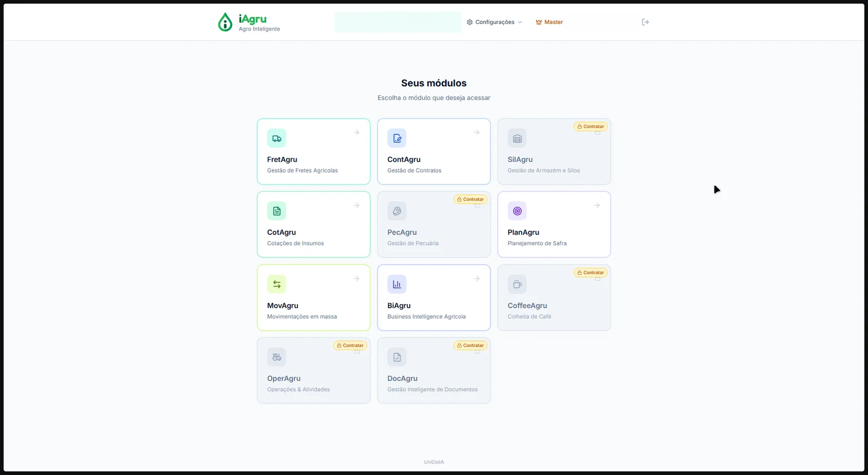Click the MovAgru swap arrows icon
868x475 pixels.
(277, 284)
